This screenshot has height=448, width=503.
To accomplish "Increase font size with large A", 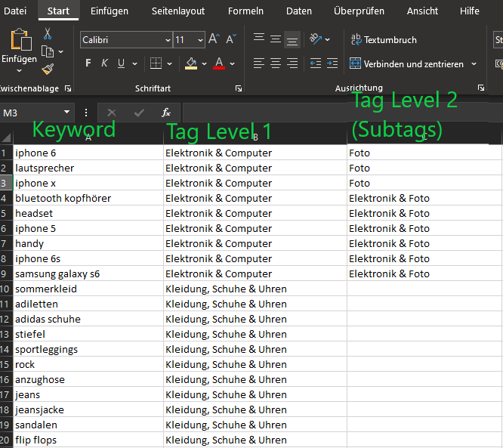I will point(214,39).
